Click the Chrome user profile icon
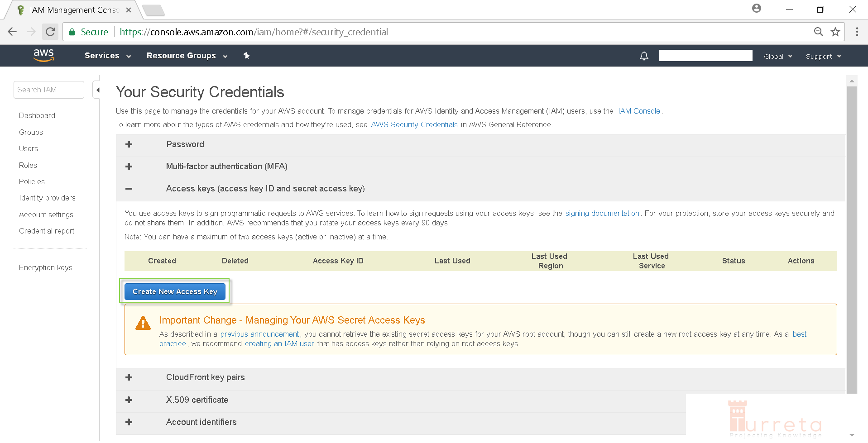This screenshot has width=868, height=443. tap(756, 8)
